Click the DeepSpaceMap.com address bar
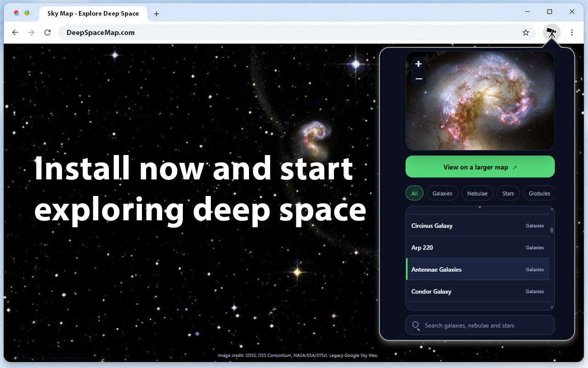The height and width of the screenshot is (368, 588). (x=297, y=32)
